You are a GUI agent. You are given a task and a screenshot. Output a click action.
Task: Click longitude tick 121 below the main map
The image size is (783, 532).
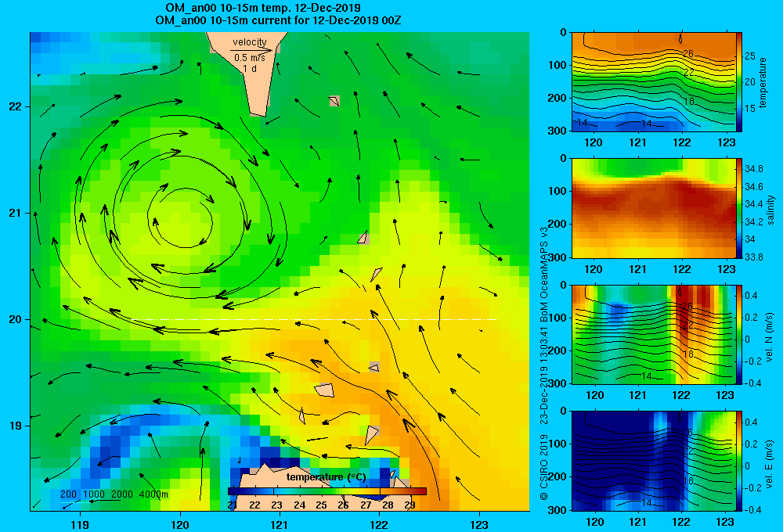280,524
